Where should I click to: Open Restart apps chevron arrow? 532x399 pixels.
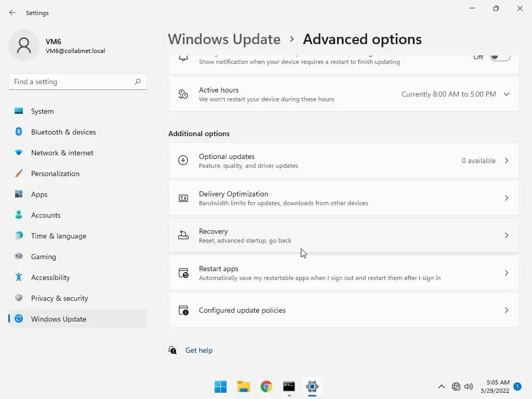(507, 273)
